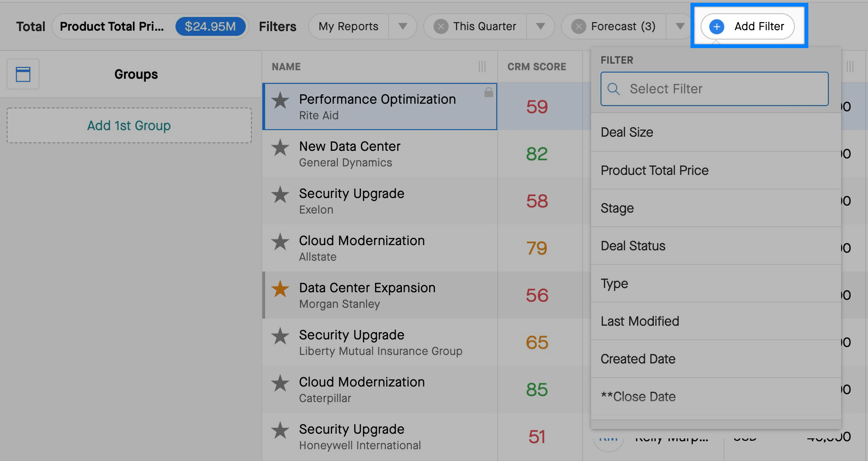Image resolution: width=868 pixels, height=461 pixels.
Task: Click lock icon on Performance Optimization
Action: pyautogui.click(x=489, y=92)
